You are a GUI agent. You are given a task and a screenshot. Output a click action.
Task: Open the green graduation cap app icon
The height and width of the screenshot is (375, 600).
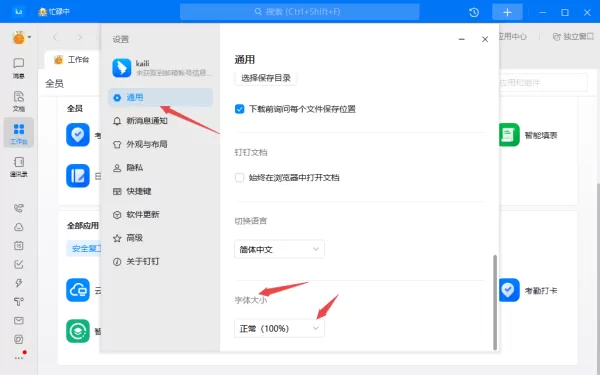point(78,331)
